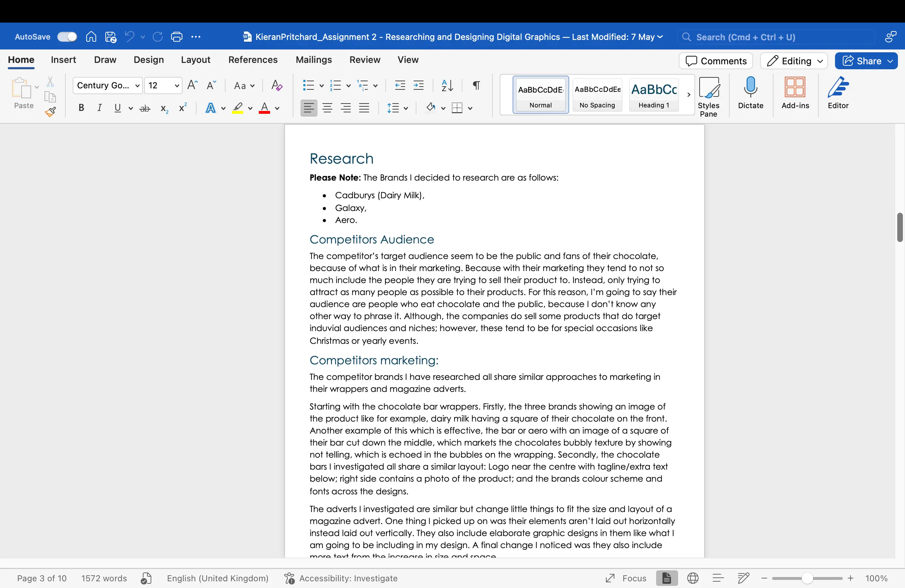Click the Share button
This screenshot has width=905, height=588.
(866, 61)
